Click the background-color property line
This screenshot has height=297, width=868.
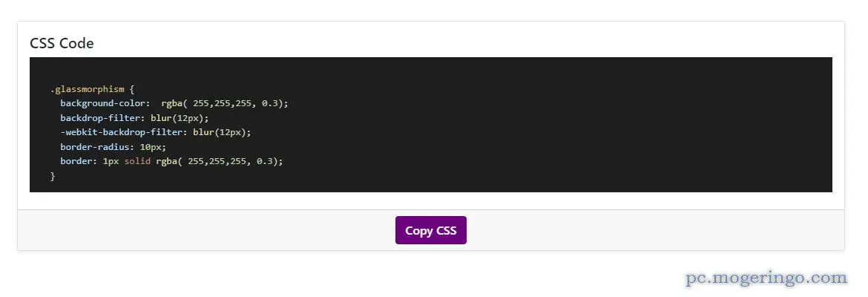point(174,104)
